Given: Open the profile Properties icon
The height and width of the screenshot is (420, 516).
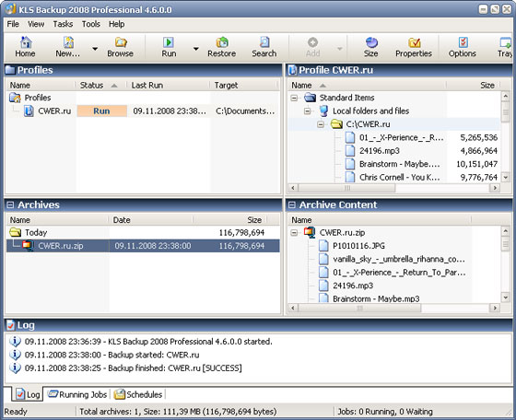Looking at the screenshot, I should click(414, 47).
